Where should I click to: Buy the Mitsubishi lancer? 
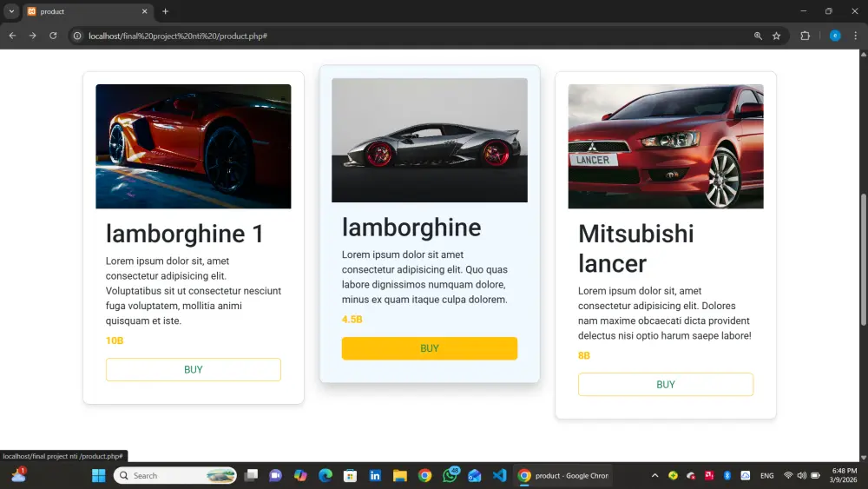coord(666,384)
